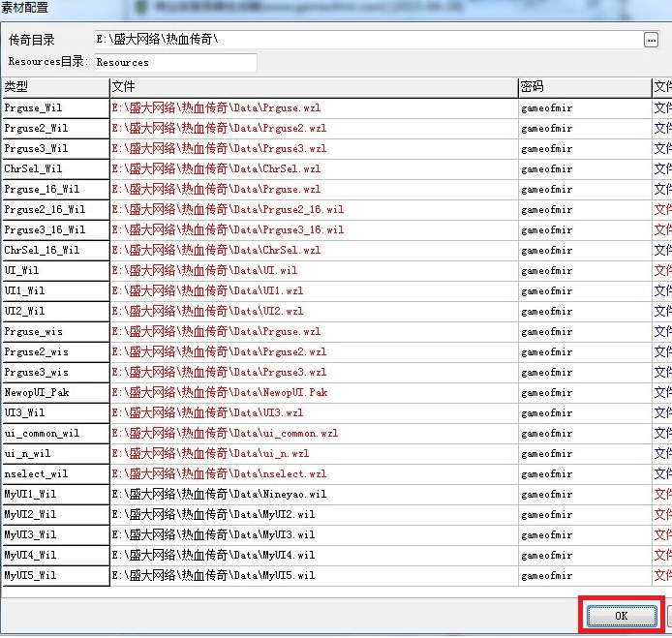672x638 pixels.
Task: Click the OK button
Action: click(x=621, y=615)
